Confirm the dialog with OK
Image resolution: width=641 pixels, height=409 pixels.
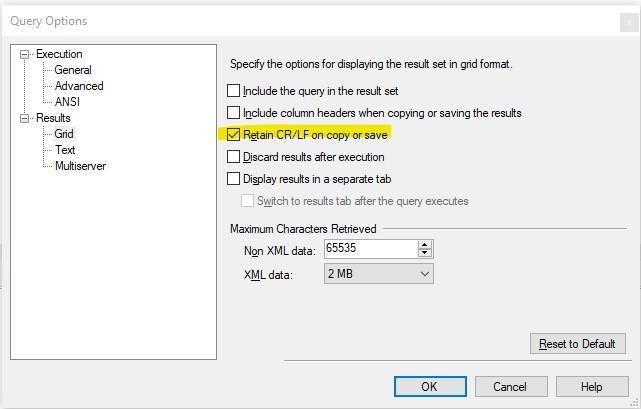[430, 387]
